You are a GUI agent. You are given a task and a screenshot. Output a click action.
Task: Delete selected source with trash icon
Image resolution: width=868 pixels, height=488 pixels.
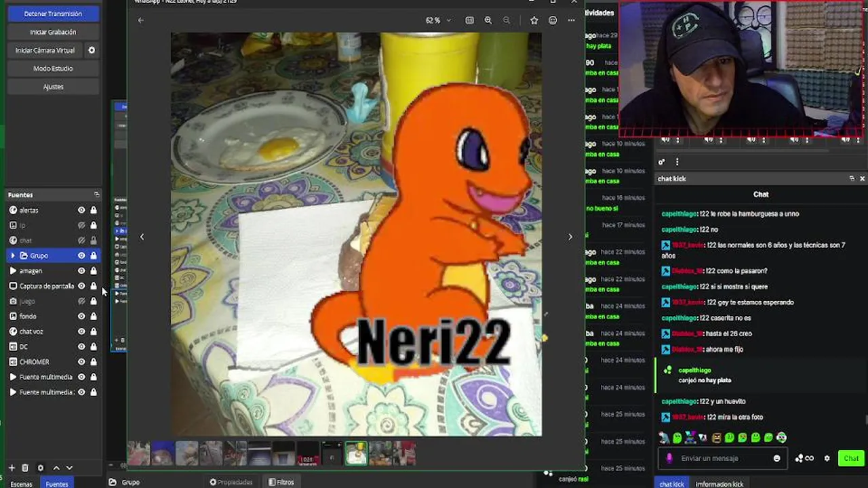pyautogui.click(x=25, y=468)
